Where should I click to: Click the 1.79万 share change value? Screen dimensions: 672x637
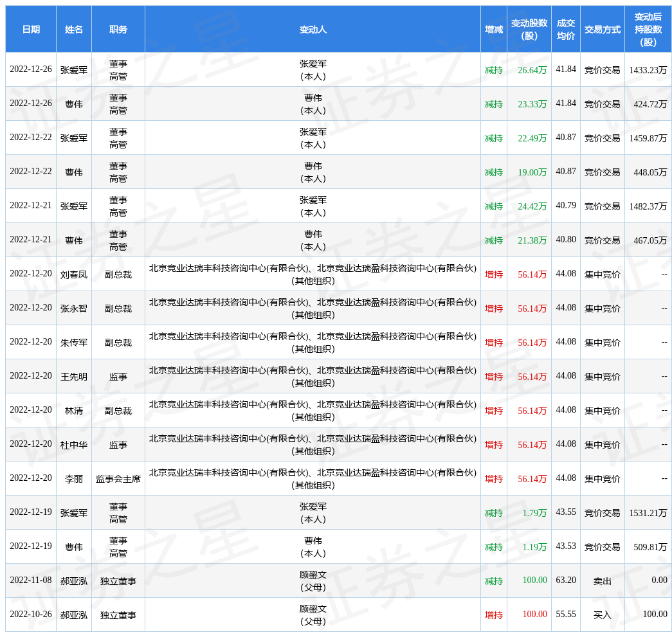[x=534, y=513]
